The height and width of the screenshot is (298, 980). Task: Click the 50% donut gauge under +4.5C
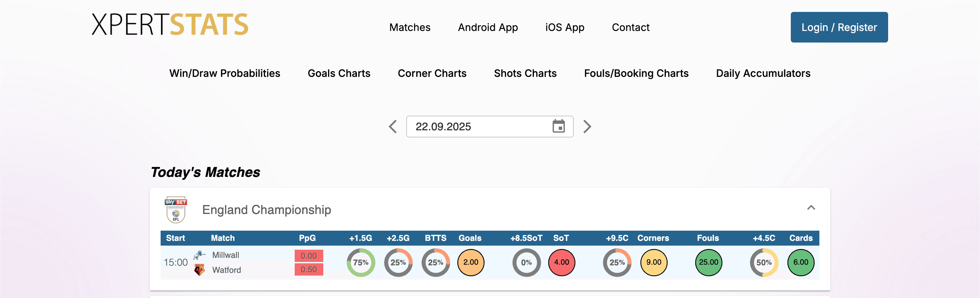pos(764,262)
